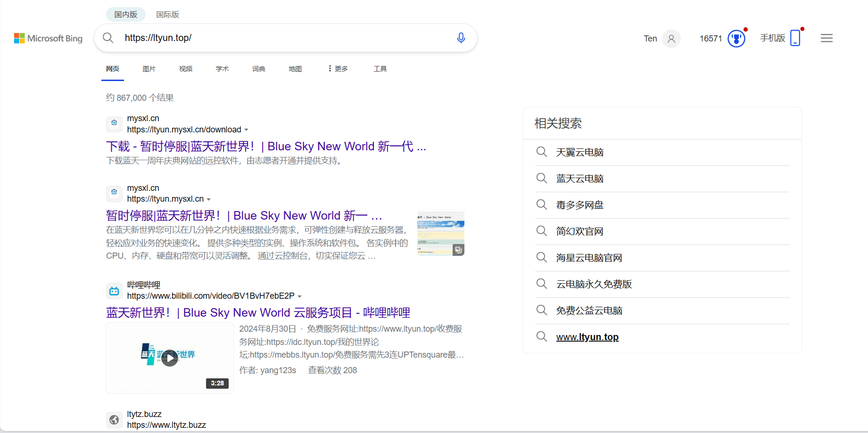
Task: Open Rewards trophy medal icon
Action: [736, 39]
